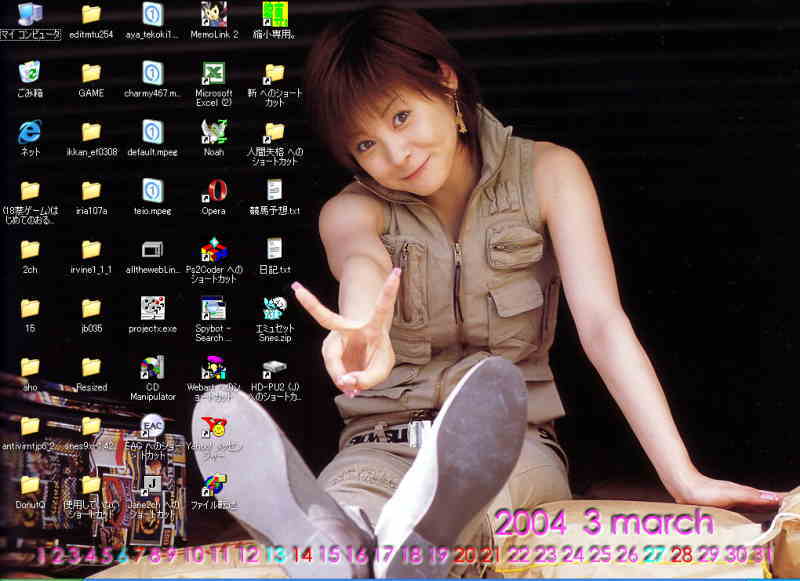Launch Microsoft Excel (2) shortcut
The height and width of the screenshot is (581, 800).
coord(213,73)
